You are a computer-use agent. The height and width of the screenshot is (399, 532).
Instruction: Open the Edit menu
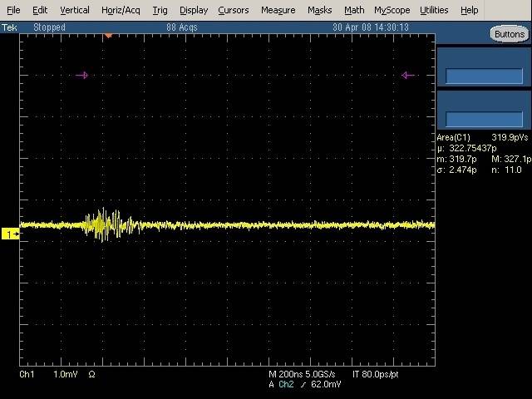[40, 10]
